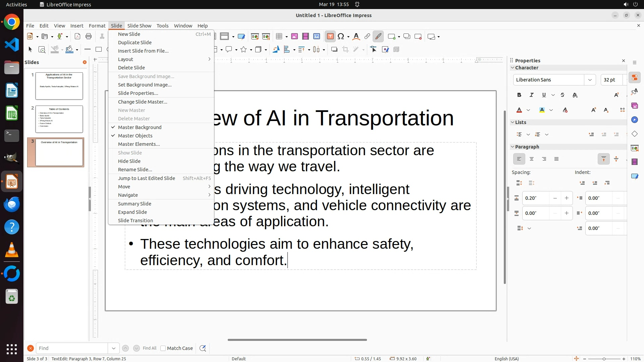Choose Duplicate Slide from menu
This screenshot has width=644, height=362.
(x=135, y=43)
